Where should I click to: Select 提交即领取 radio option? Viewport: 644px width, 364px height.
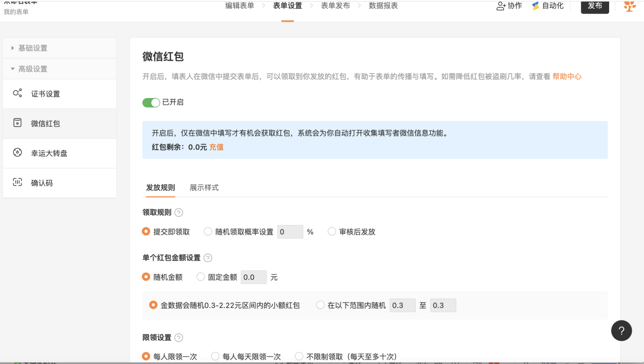click(146, 232)
